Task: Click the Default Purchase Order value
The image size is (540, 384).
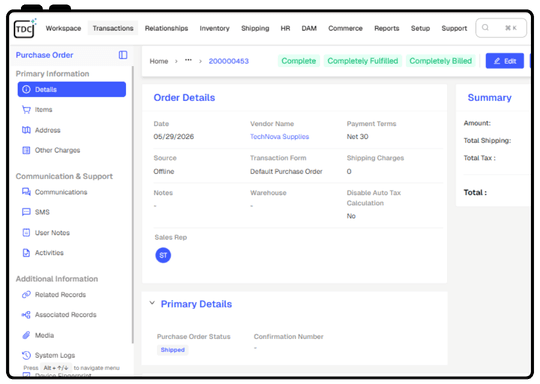Action: point(286,172)
